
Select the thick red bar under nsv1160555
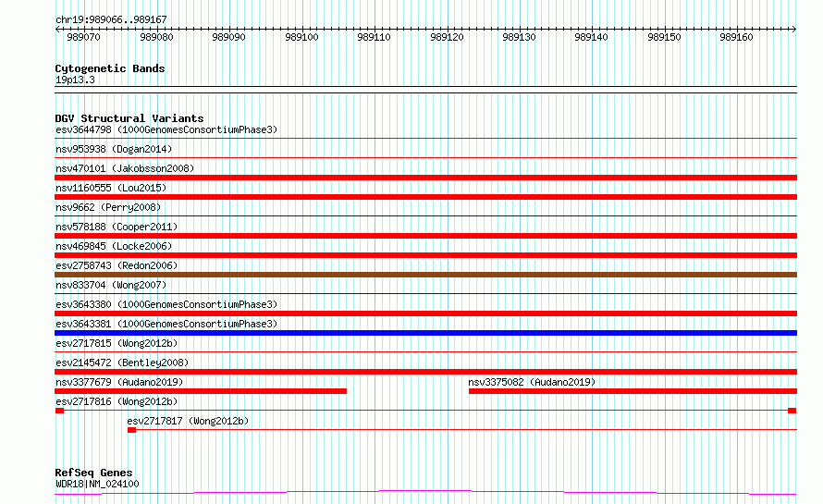coord(425,197)
